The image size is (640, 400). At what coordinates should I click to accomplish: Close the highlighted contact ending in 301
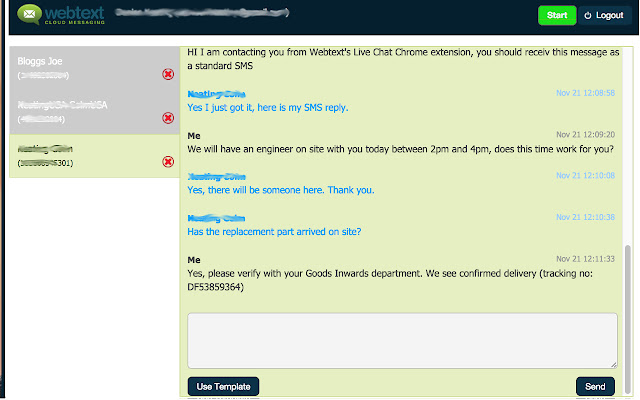pyautogui.click(x=168, y=162)
